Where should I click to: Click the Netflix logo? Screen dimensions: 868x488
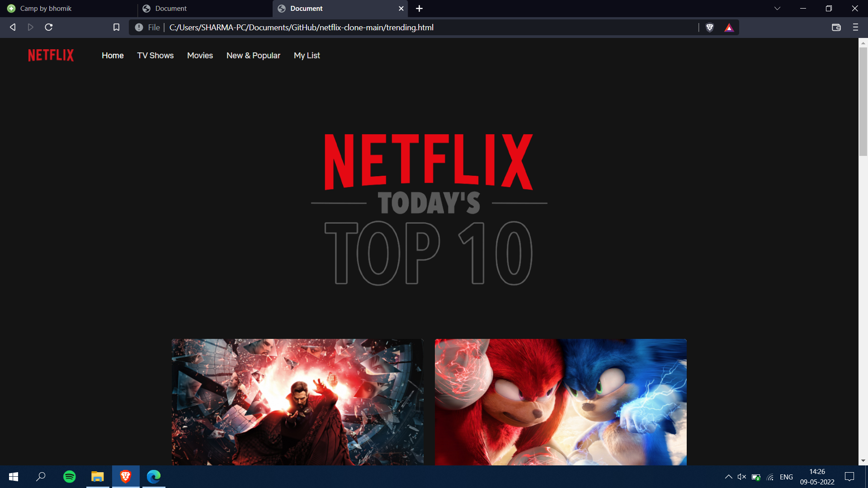pyautogui.click(x=51, y=55)
